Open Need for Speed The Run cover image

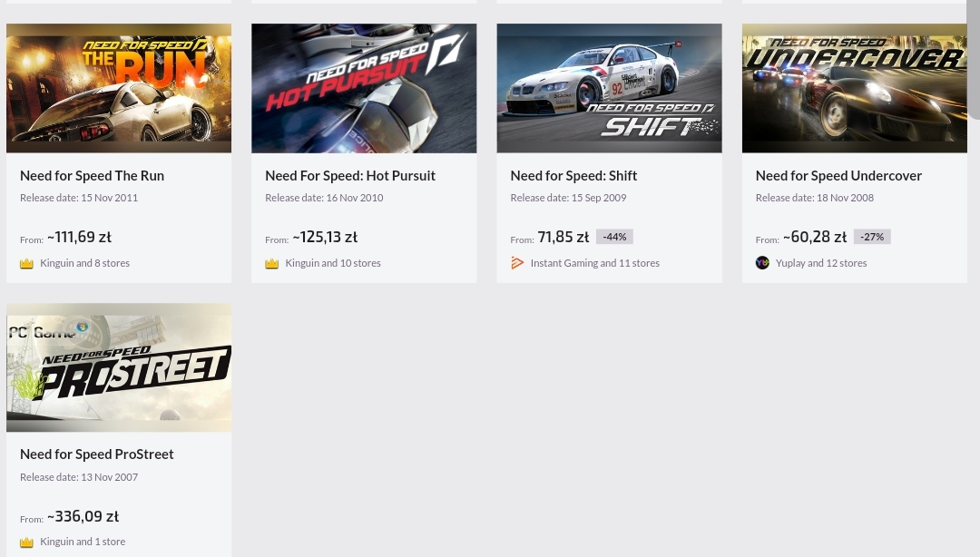(119, 88)
